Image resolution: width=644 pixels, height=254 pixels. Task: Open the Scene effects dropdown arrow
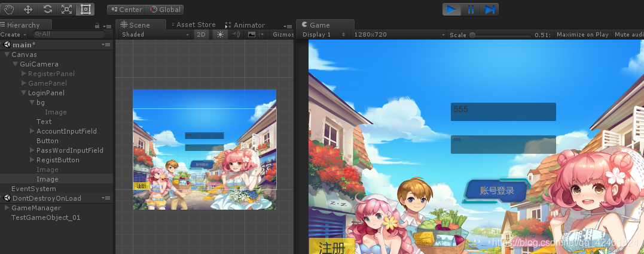tap(262, 35)
